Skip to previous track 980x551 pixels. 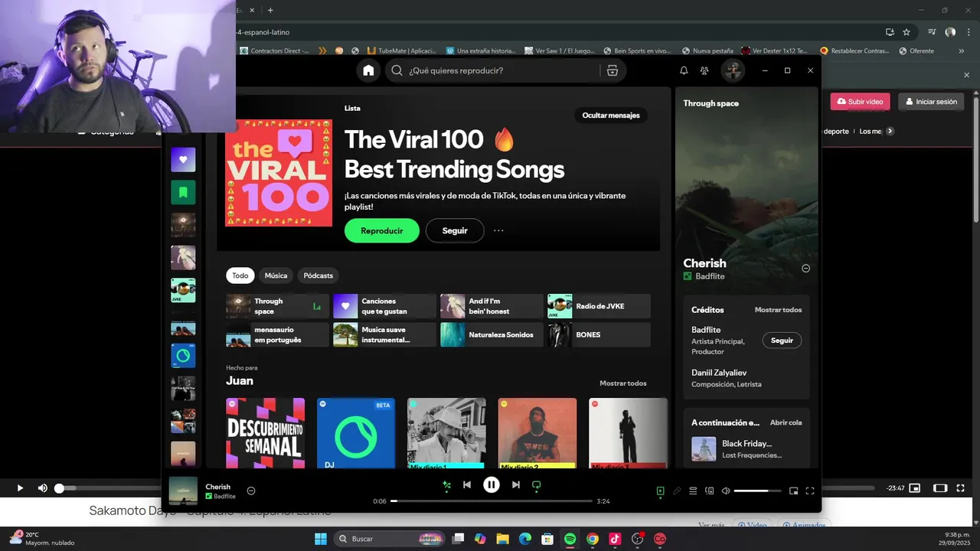coord(467,484)
